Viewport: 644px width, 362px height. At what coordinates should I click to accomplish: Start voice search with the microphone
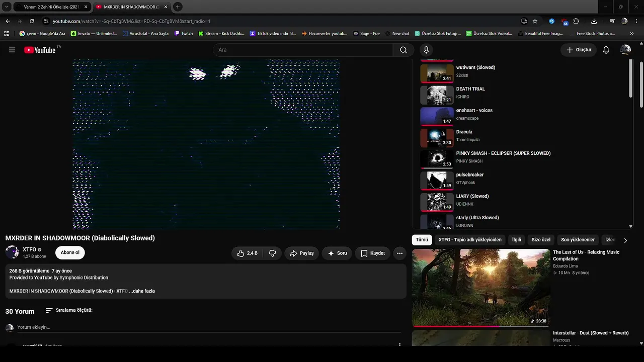coord(426,50)
